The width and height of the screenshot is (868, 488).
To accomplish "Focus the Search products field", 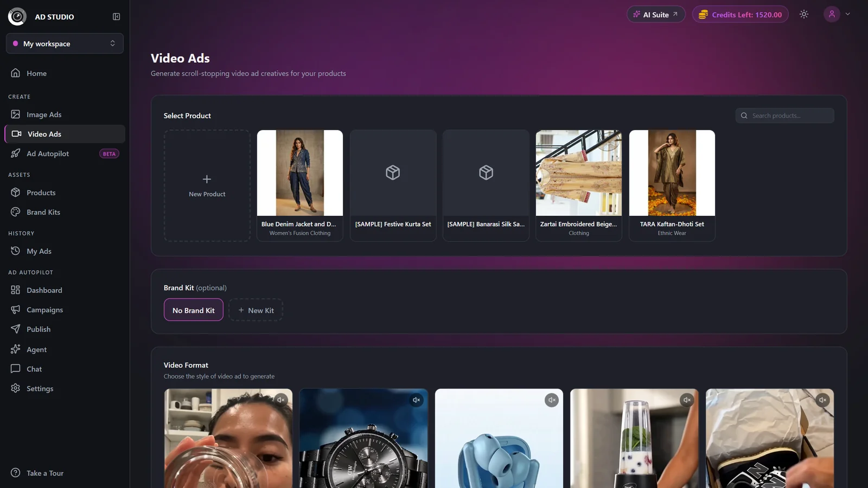I will [784, 115].
